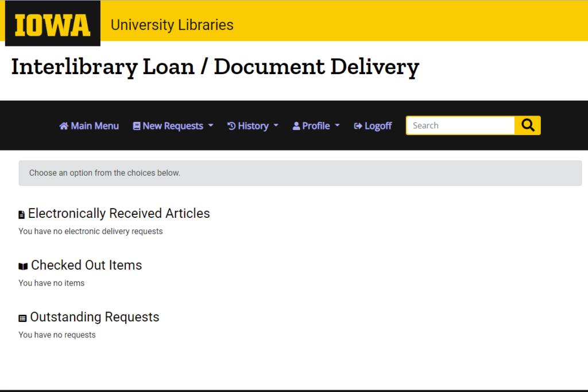Click the sign-out icon beside Logoff
This screenshot has height=392, width=588.
click(x=358, y=126)
